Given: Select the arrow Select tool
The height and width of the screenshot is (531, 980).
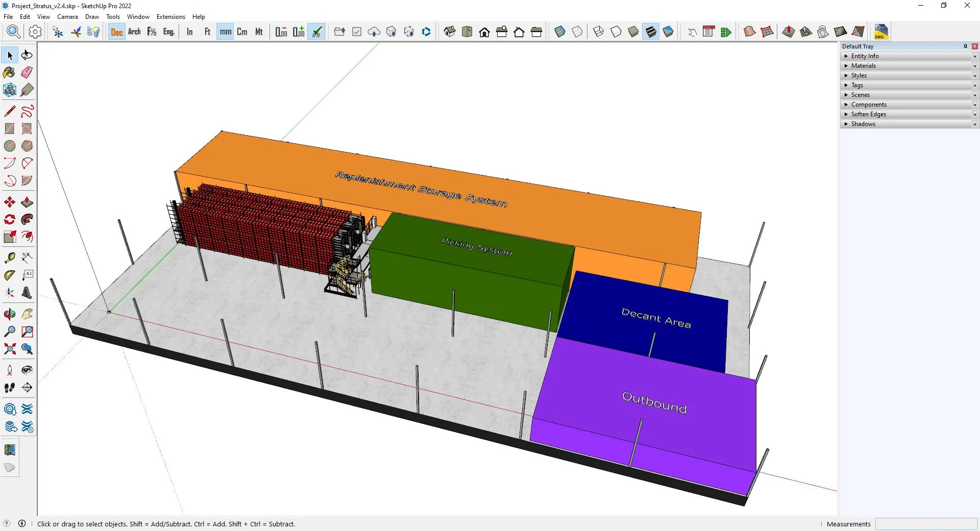Looking at the screenshot, I should click(x=10, y=55).
